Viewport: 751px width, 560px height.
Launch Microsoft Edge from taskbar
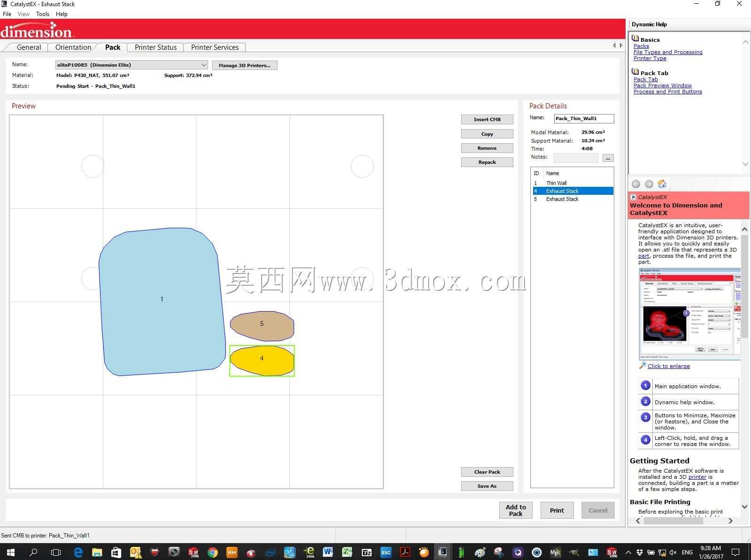(x=78, y=552)
